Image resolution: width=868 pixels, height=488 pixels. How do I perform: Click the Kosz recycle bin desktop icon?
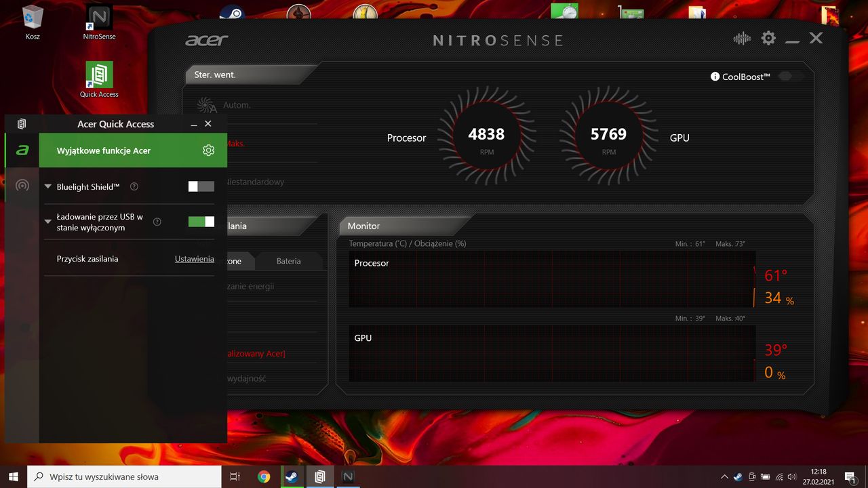click(x=33, y=23)
